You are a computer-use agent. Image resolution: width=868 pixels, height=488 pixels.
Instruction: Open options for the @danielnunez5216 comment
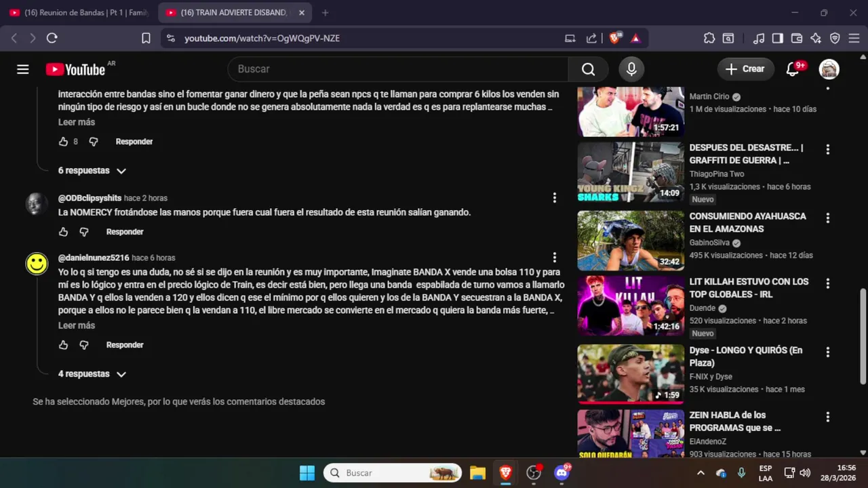tap(554, 258)
